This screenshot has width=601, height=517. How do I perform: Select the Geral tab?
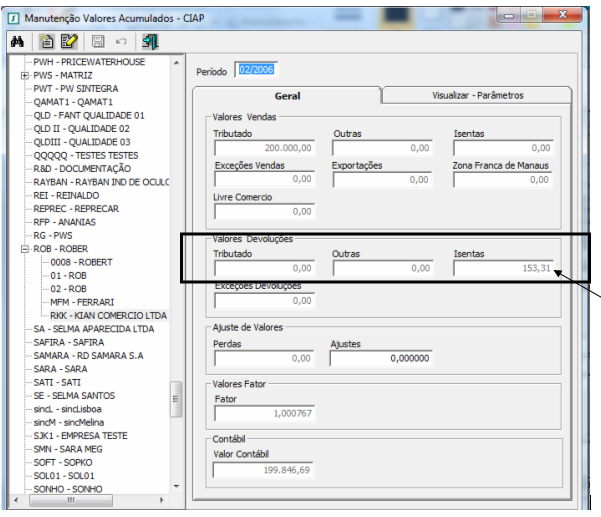coord(288,96)
